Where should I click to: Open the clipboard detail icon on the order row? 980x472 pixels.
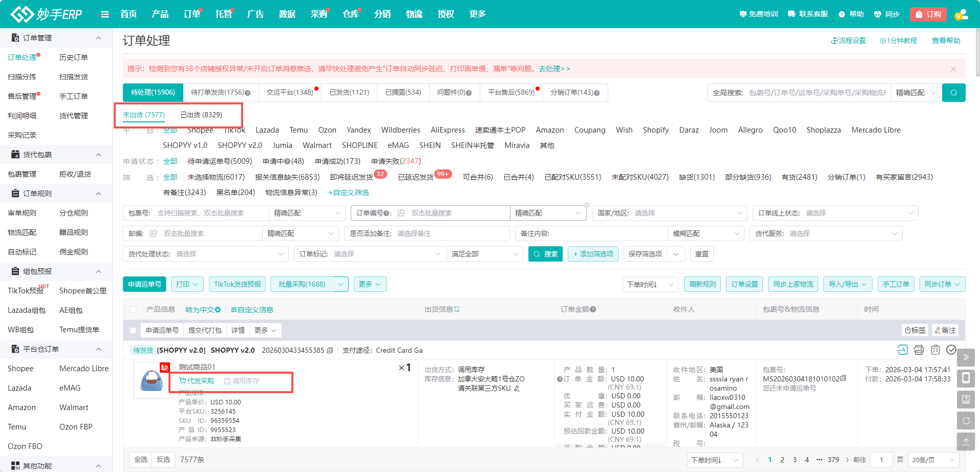[x=935, y=350]
